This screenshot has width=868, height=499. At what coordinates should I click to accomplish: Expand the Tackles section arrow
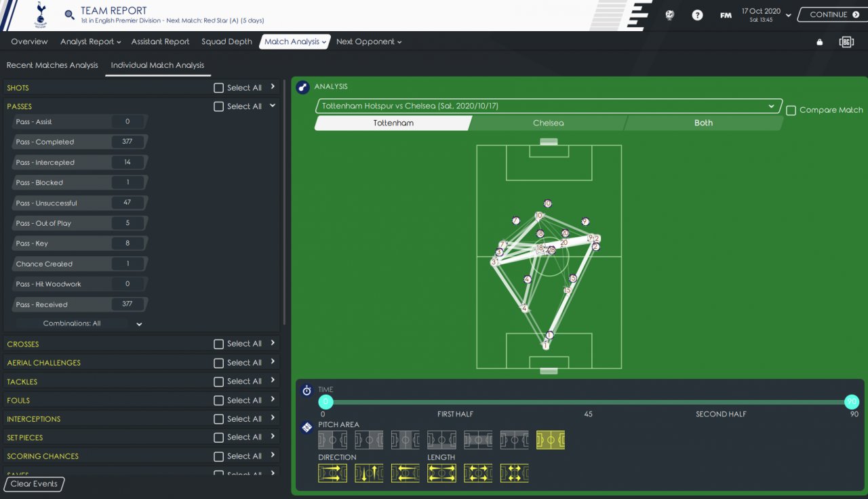coord(273,380)
